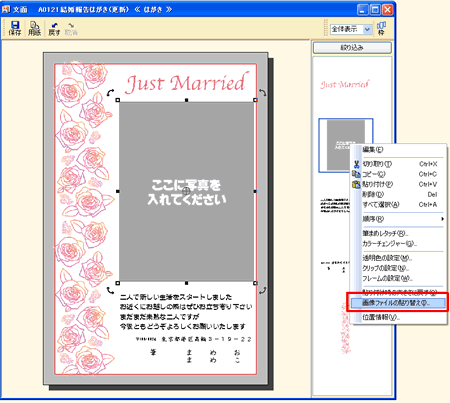Click the 戻す undo icon
450x403 pixels.
click(54, 29)
